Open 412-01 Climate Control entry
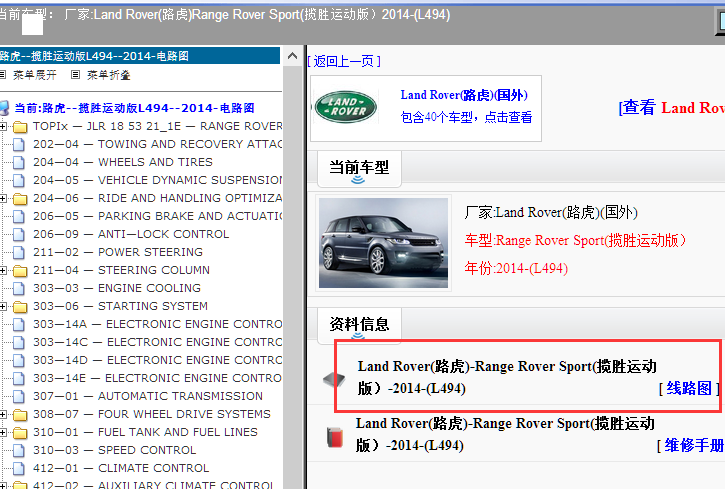725x489 pixels. (x=121, y=469)
